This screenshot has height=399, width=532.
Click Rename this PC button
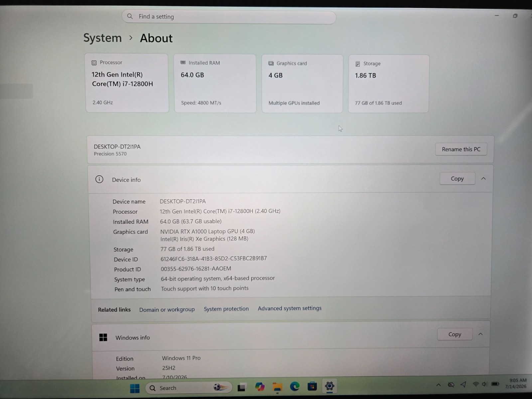(461, 149)
